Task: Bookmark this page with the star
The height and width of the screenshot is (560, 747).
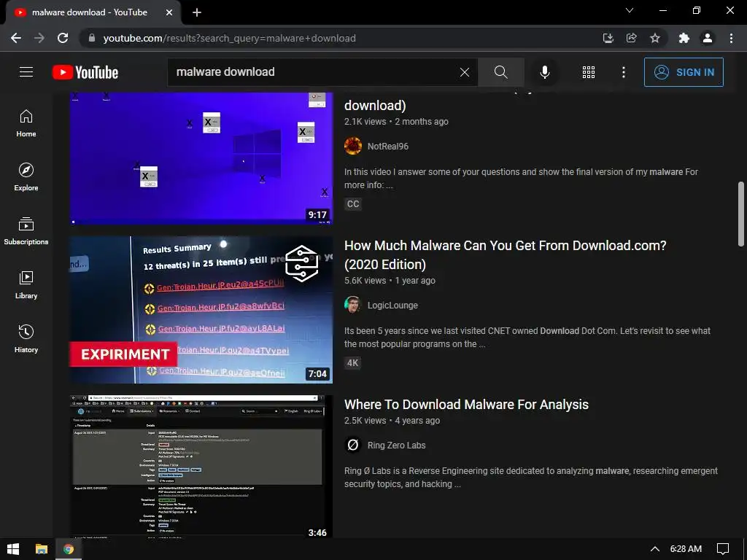Action: (x=655, y=38)
